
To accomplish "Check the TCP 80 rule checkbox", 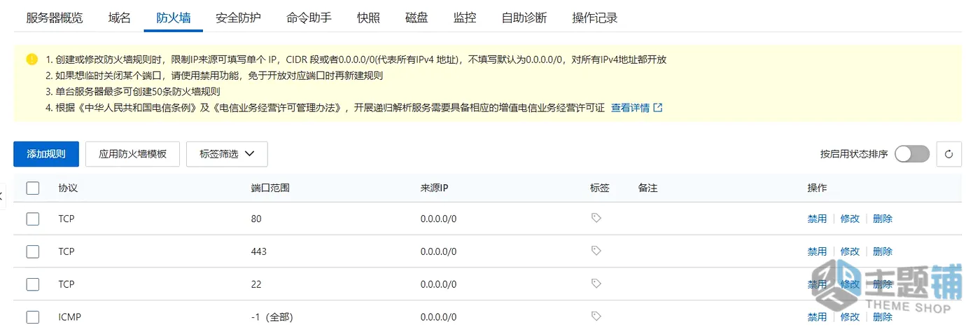I will [33, 219].
